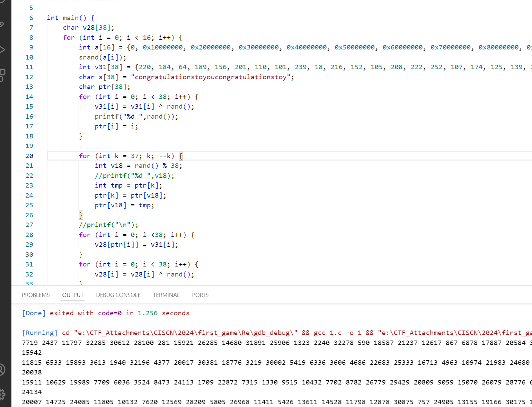Switch to the TERMINAL tab
The image size is (532, 407).
tap(166, 295)
